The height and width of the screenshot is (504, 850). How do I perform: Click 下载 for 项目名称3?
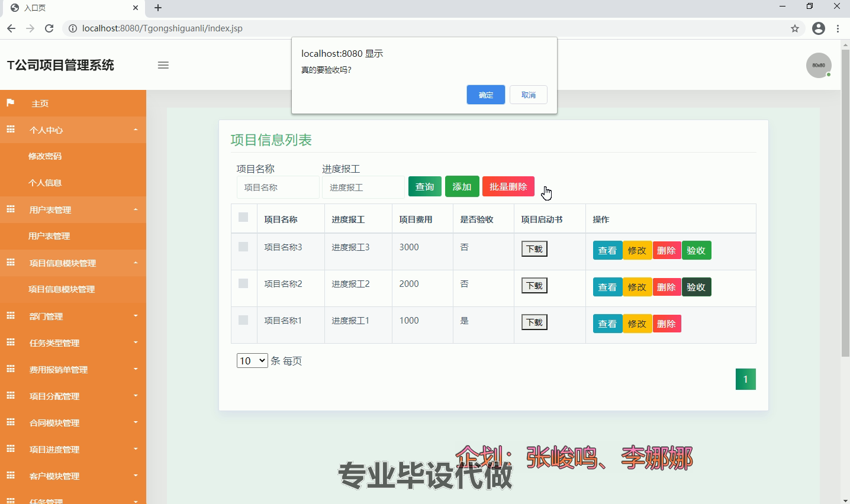pos(535,249)
